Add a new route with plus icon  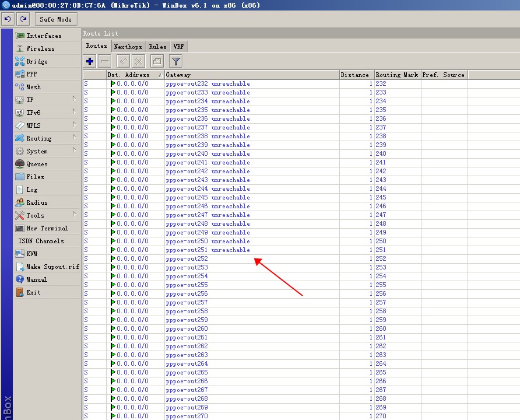90,61
